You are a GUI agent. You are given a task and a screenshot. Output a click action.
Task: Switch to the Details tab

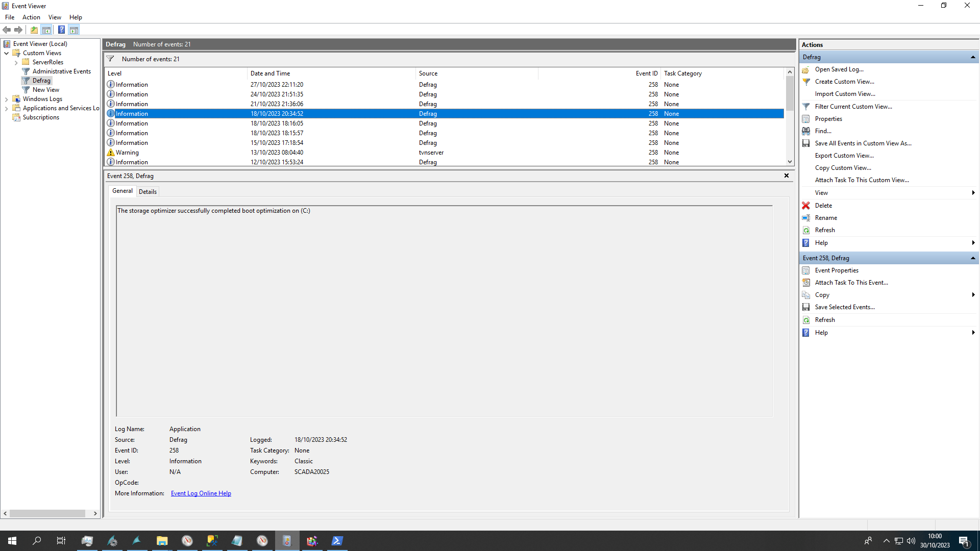pos(148,192)
